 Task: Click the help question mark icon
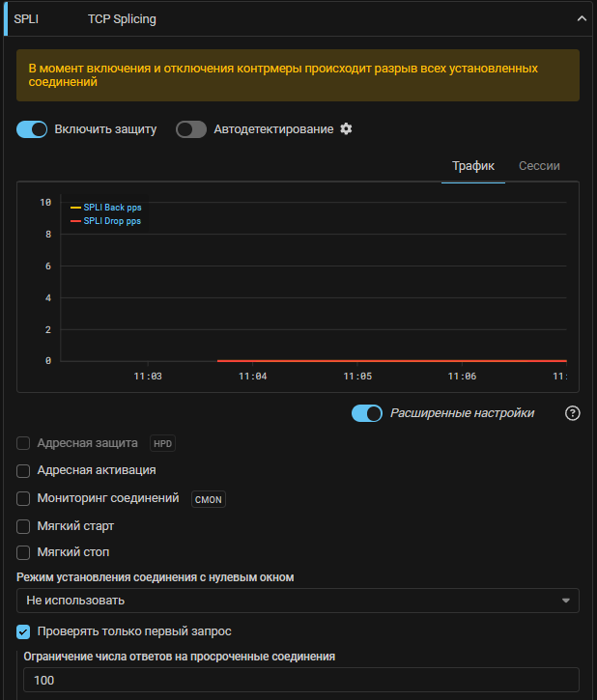[x=573, y=413]
